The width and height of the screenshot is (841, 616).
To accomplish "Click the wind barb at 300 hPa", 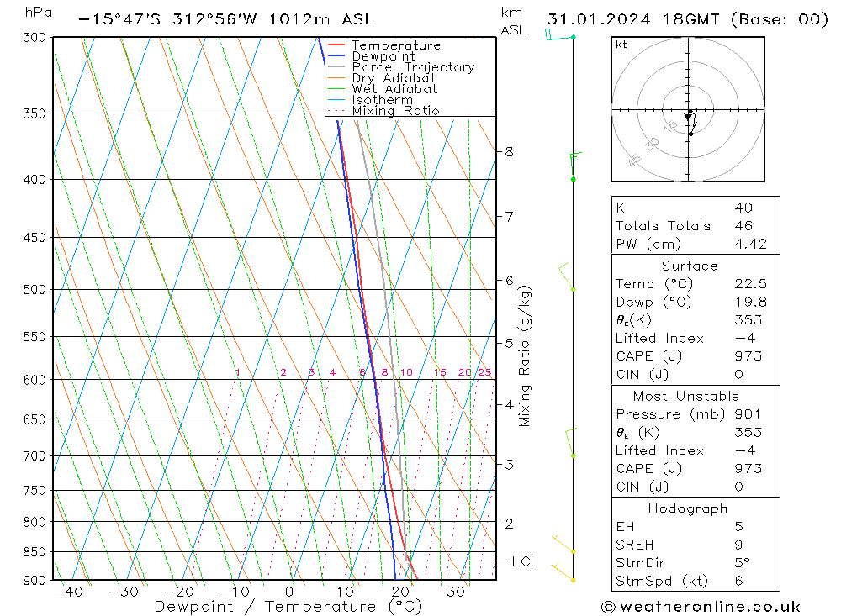I will (x=559, y=36).
